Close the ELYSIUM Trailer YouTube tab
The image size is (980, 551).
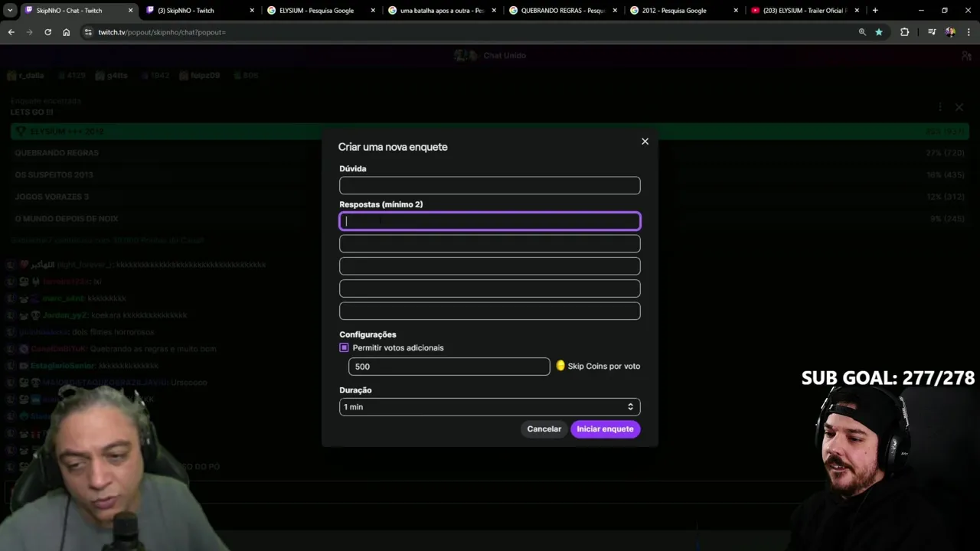click(857, 11)
